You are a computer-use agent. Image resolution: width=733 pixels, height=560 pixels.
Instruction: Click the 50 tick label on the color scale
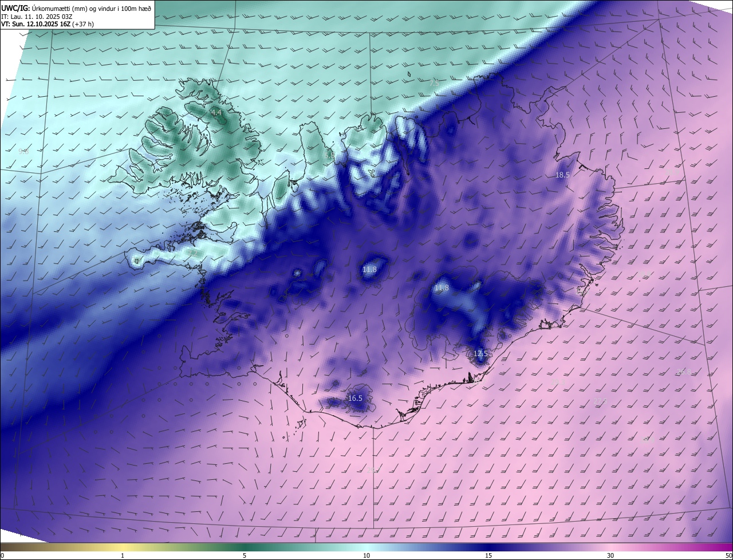[728, 555]
